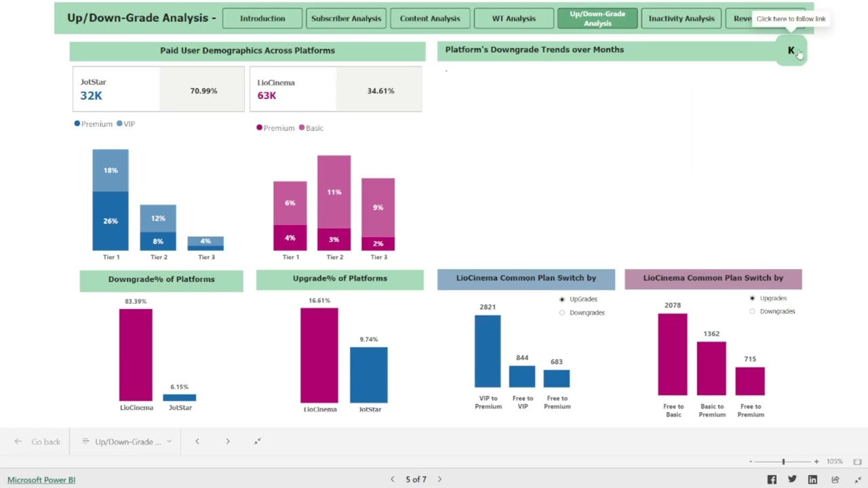This screenshot has height=488, width=868.
Task: Click next arrow in navigation toolbar
Action: (x=228, y=441)
